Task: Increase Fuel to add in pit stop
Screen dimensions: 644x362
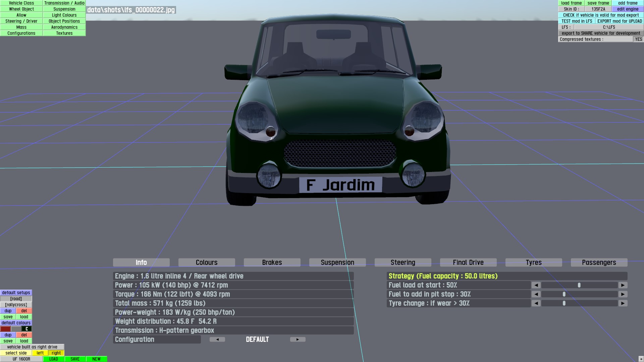Action: [x=623, y=294]
